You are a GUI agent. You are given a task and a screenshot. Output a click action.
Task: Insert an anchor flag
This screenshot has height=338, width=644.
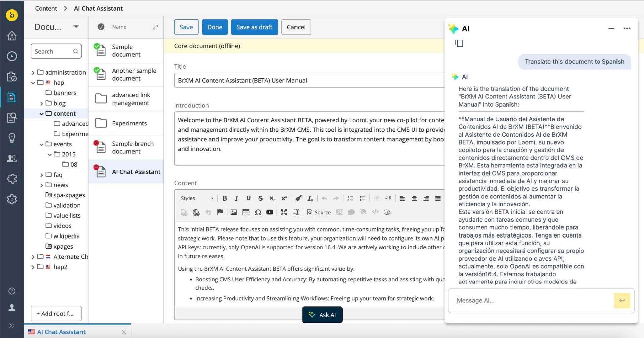tap(220, 212)
